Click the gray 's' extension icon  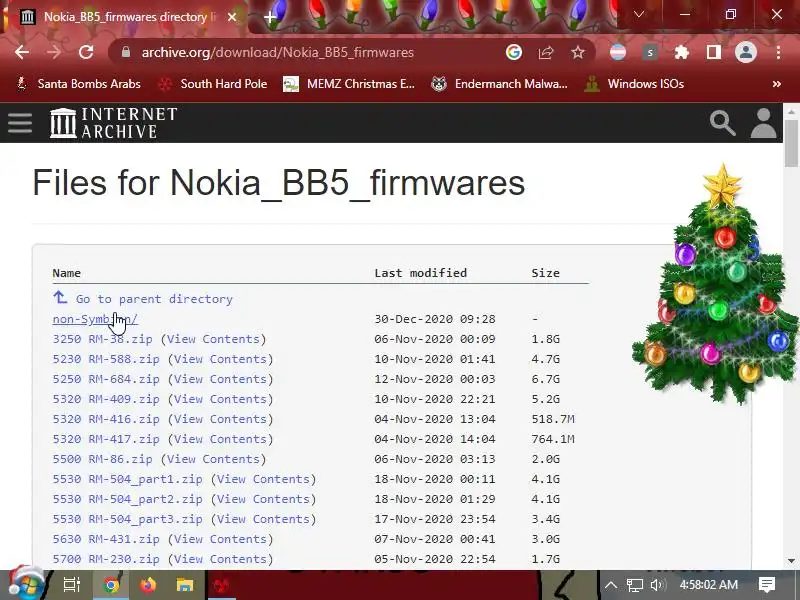click(x=649, y=52)
